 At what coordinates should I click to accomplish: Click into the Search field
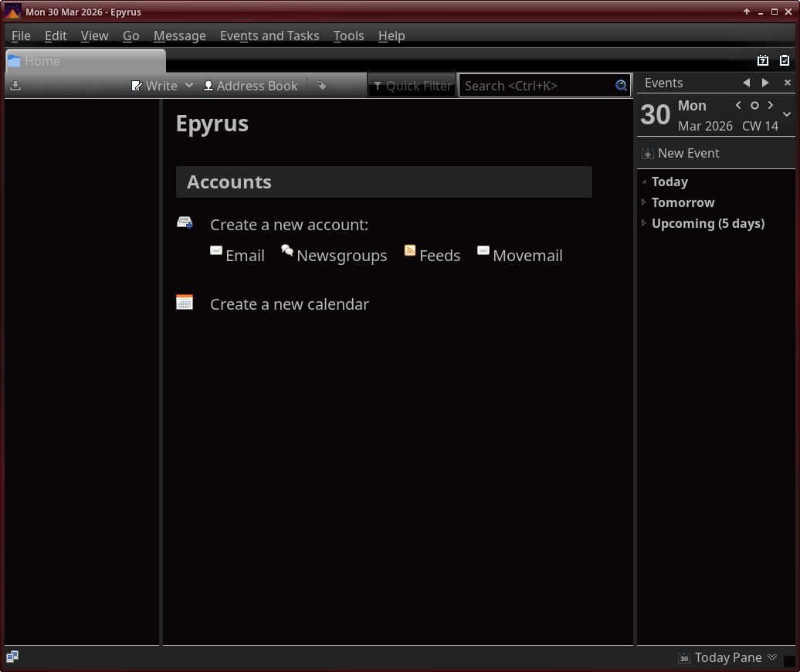click(x=537, y=86)
